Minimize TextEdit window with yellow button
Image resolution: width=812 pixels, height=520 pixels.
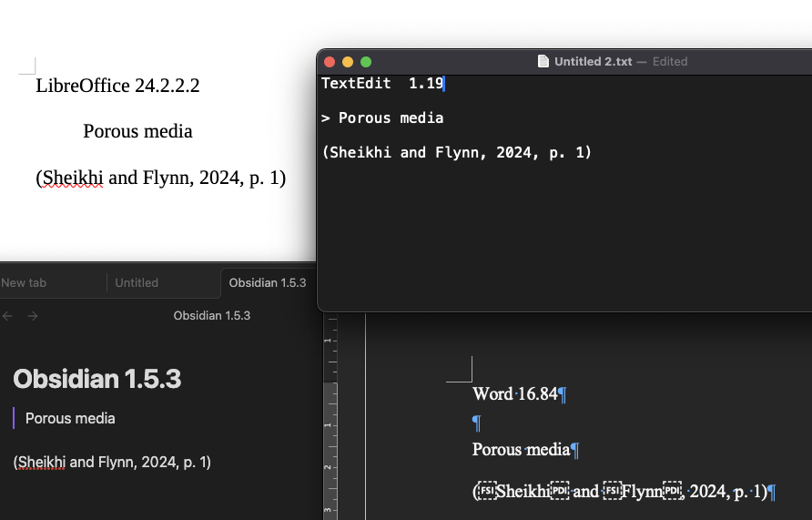point(348,62)
